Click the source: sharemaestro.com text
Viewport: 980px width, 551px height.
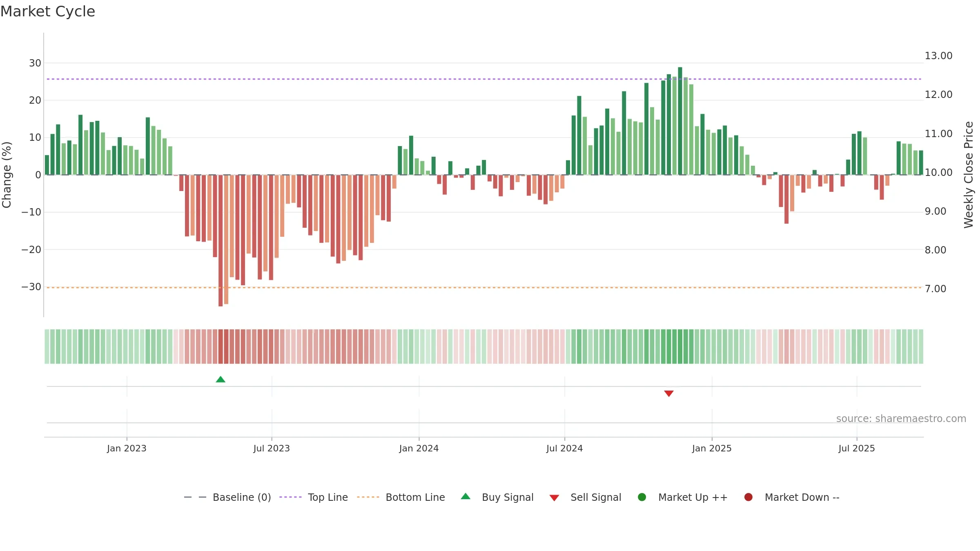(x=901, y=419)
